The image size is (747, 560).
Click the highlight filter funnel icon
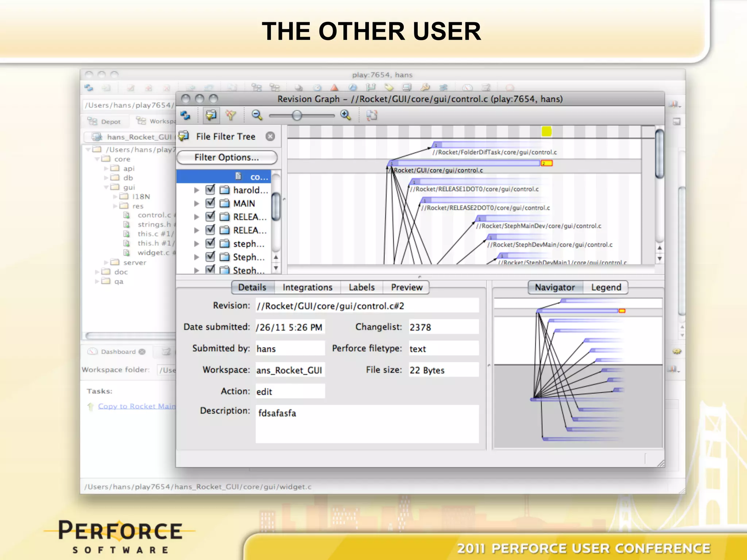[x=231, y=116]
